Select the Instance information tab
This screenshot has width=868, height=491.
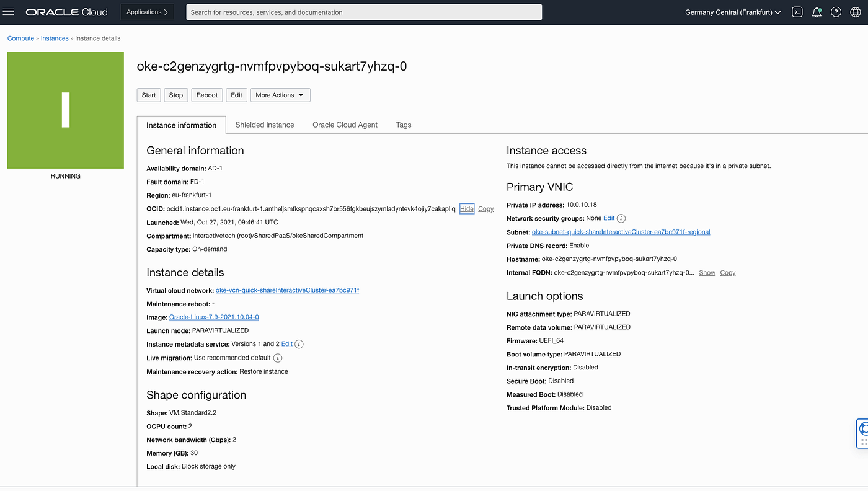click(x=182, y=125)
